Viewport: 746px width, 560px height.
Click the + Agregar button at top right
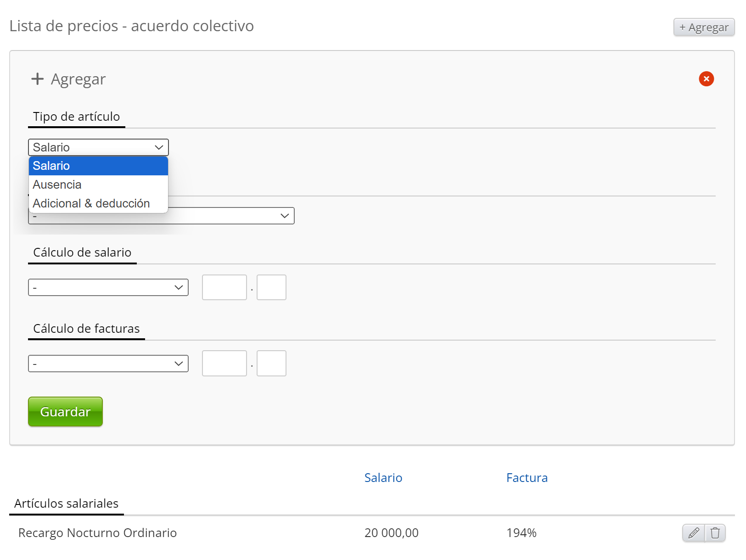[x=703, y=28]
